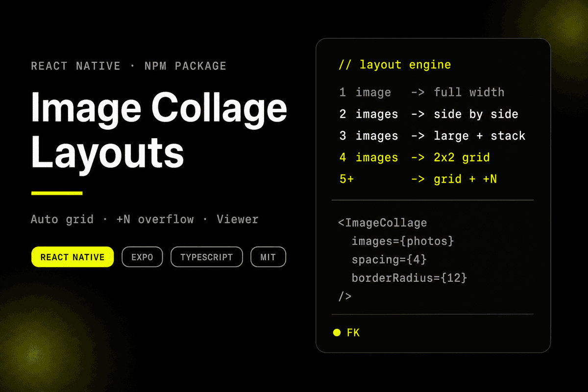Select the MIT license tag
The image size is (588, 392).
pyautogui.click(x=268, y=257)
